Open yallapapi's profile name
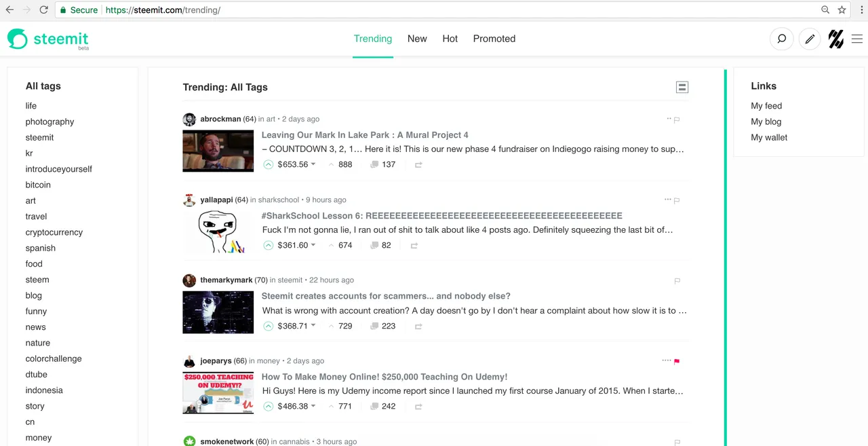This screenshot has width=868, height=446. click(216, 200)
